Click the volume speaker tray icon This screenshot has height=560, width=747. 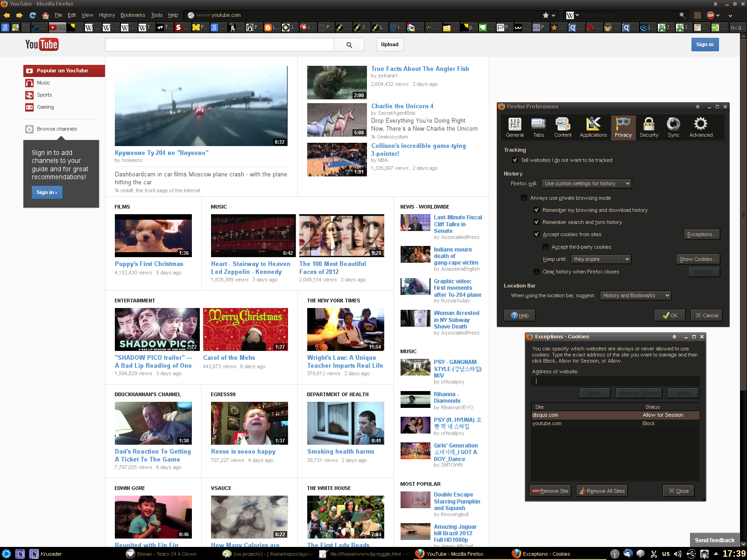(x=678, y=554)
